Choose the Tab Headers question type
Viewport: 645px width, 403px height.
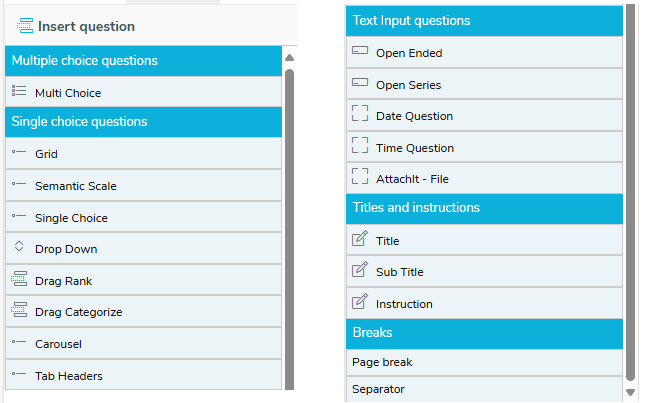[x=143, y=375]
